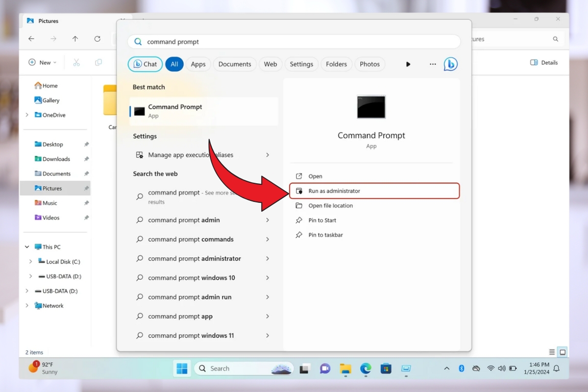Viewport: 588px width, 392px height.
Task: Expand the OneDrive tree node
Action: click(27, 115)
